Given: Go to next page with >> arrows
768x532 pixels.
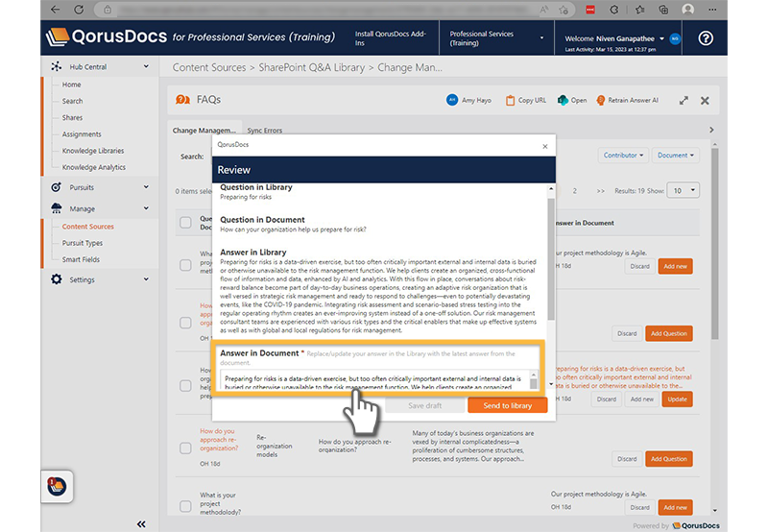Looking at the screenshot, I should (601, 191).
